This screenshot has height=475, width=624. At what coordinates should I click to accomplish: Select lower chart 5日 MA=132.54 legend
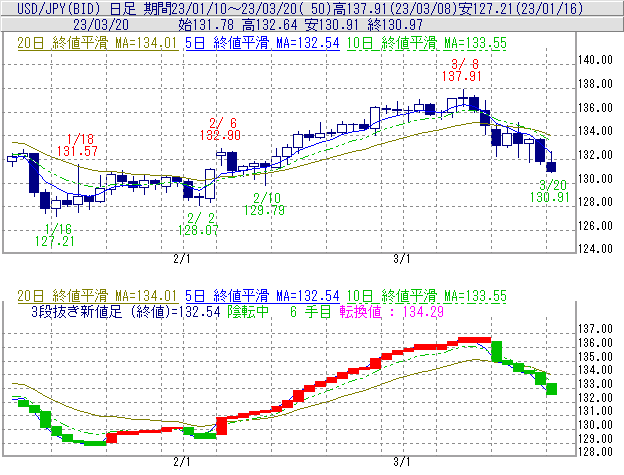[262, 296]
